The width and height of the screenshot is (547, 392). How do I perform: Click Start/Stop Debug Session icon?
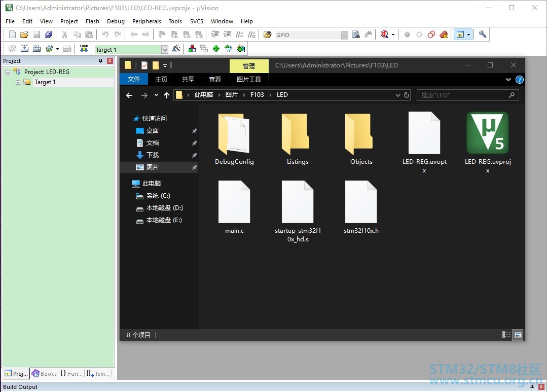pos(384,34)
